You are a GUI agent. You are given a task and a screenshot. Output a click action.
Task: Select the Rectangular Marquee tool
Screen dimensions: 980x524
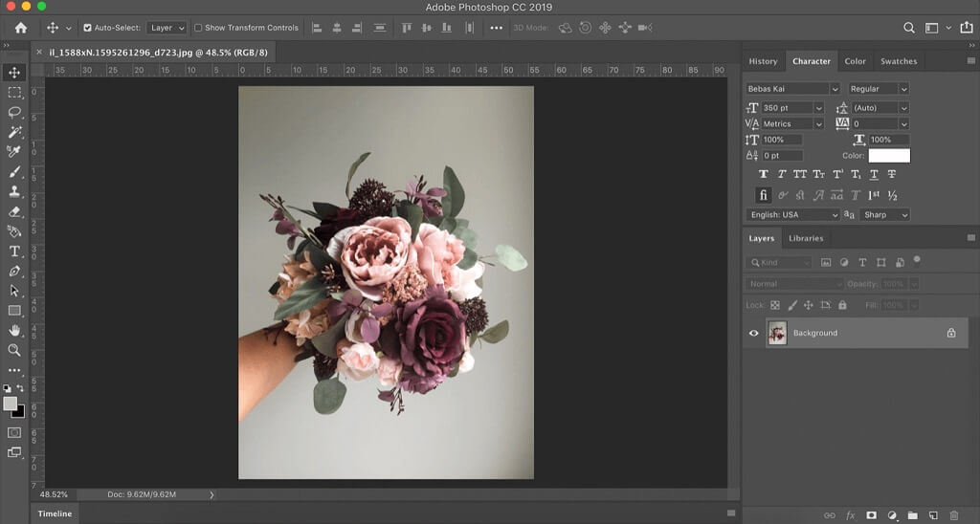click(13, 93)
